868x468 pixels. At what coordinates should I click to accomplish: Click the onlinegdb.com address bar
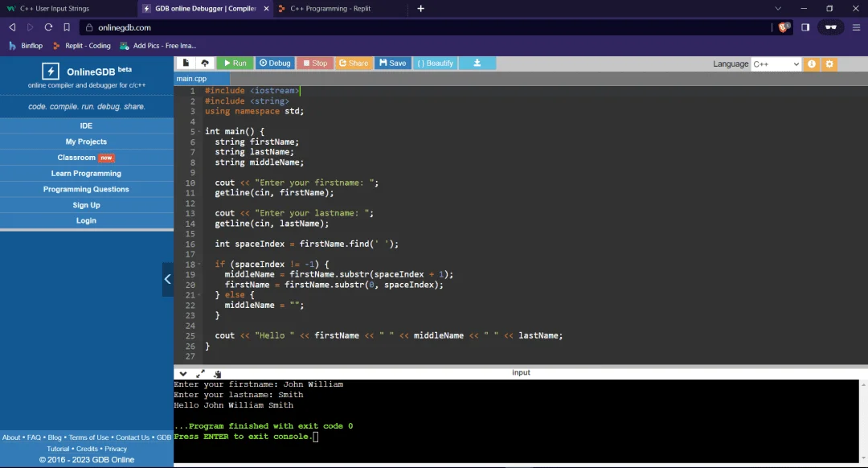pos(425,27)
